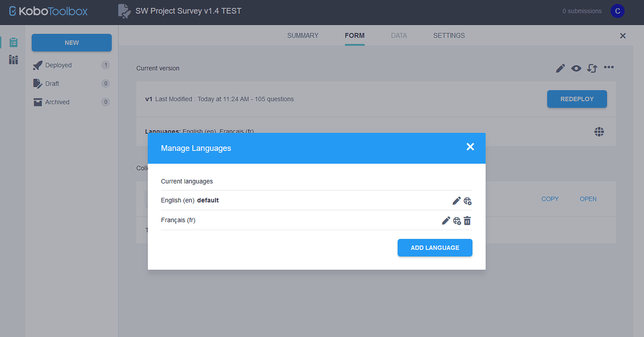Update English translations with the globe-gear icon
Image resolution: width=644 pixels, height=337 pixels.
click(x=468, y=201)
